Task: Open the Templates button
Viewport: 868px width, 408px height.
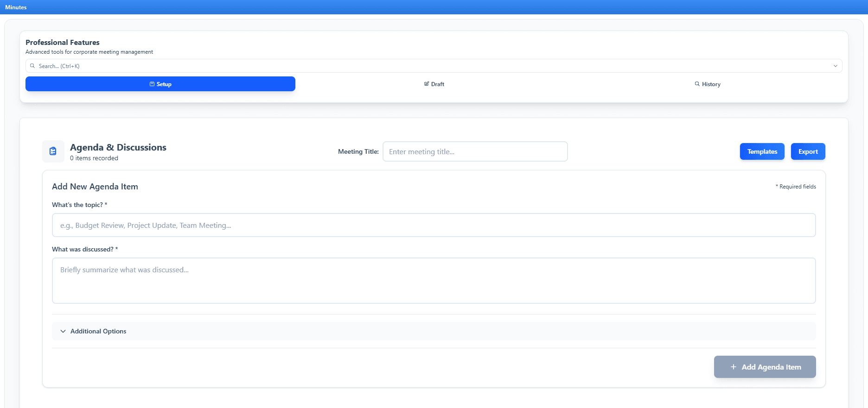Action: click(762, 151)
